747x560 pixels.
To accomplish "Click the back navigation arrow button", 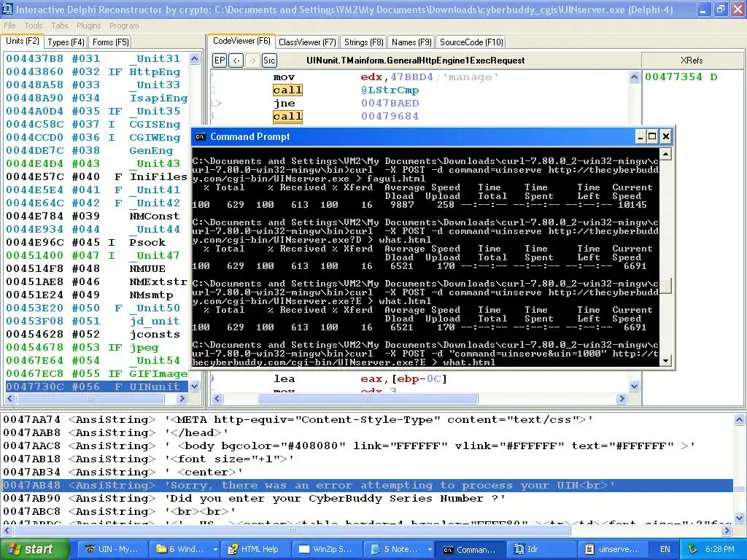I will 236,61.
